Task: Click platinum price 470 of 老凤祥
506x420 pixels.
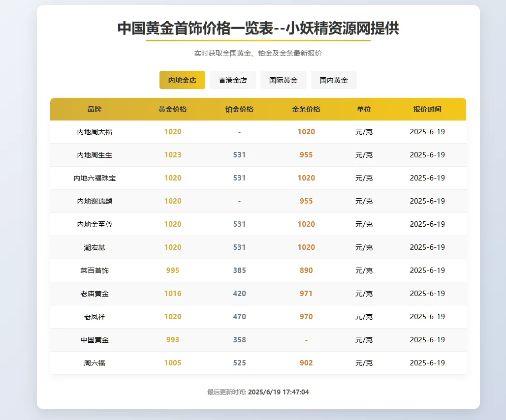Action: [239, 317]
